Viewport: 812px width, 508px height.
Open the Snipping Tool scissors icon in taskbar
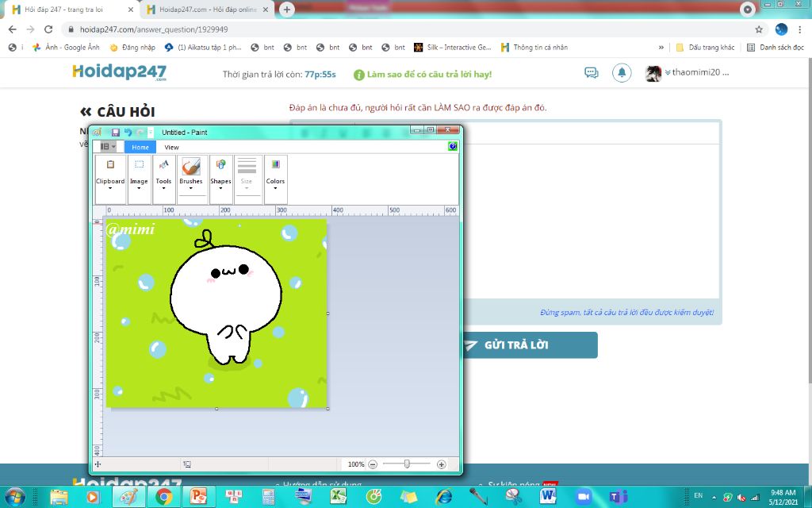pos(513,497)
